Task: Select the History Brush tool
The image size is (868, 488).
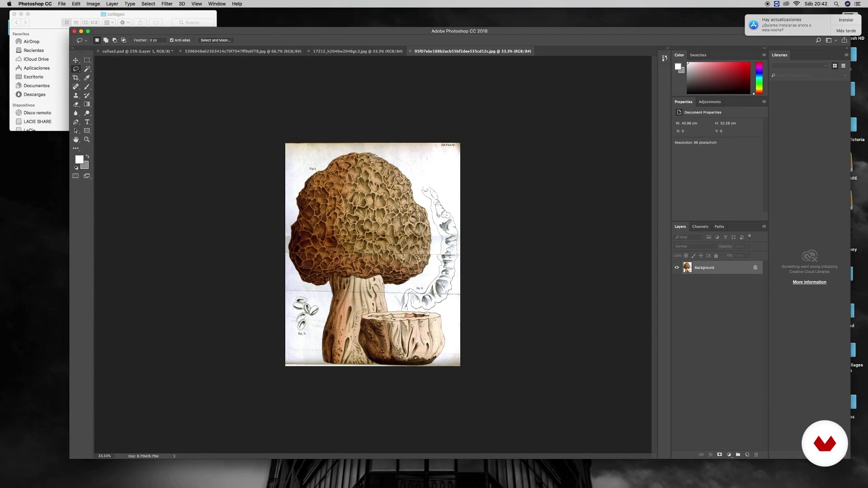Action: pyautogui.click(x=87, y=95)
